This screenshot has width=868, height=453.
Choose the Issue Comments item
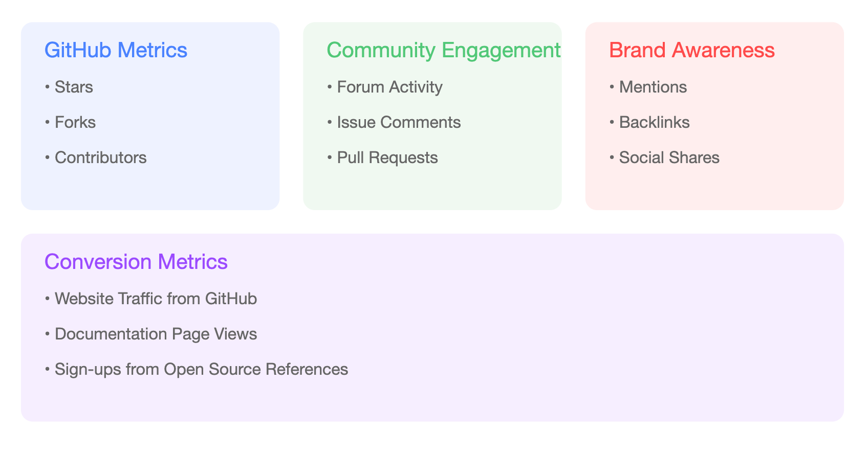[394, 122]
